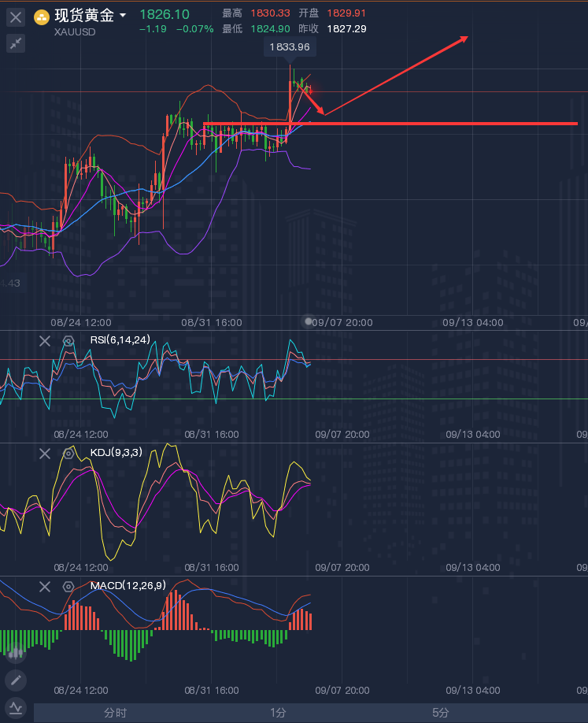Click the XAUUSD ticker label
The image size is (588, 723).
pyautogui.click(x=76, y=32)
